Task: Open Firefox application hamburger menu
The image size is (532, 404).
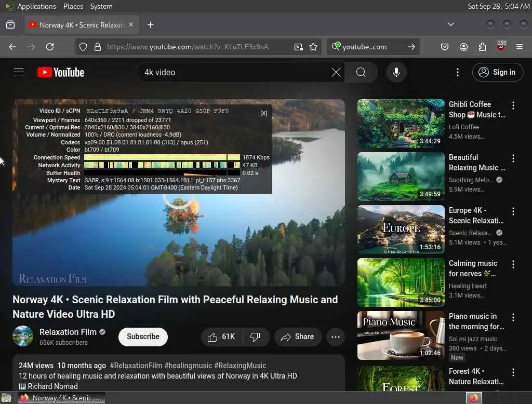Action: click(520, 47)
